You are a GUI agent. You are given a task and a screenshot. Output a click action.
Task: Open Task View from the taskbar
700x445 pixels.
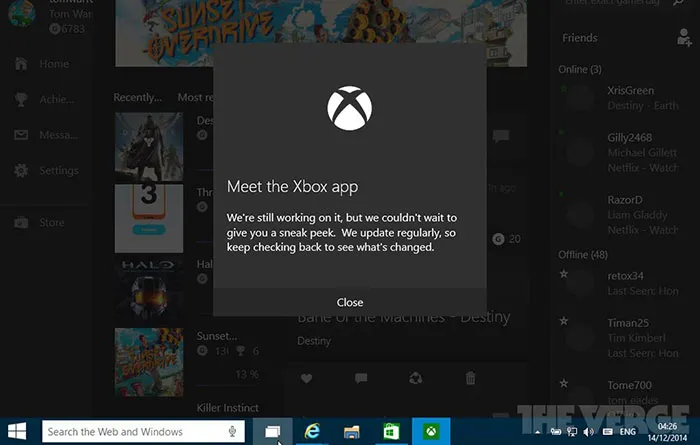click(x=272, y=432)
